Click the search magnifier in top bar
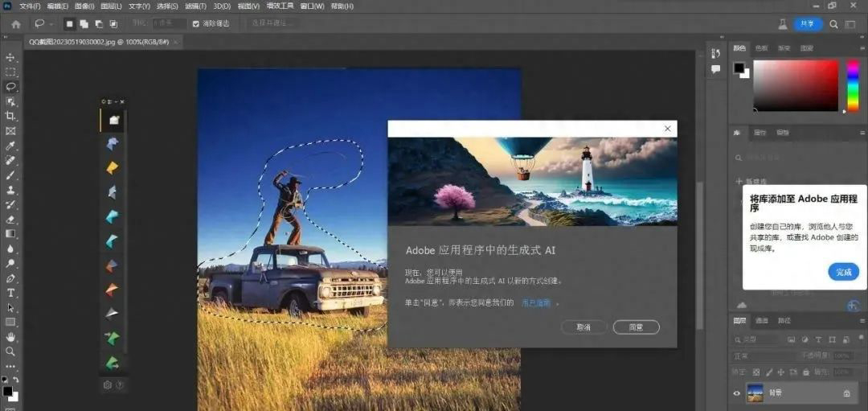868x411 pixels. point(833,24)
